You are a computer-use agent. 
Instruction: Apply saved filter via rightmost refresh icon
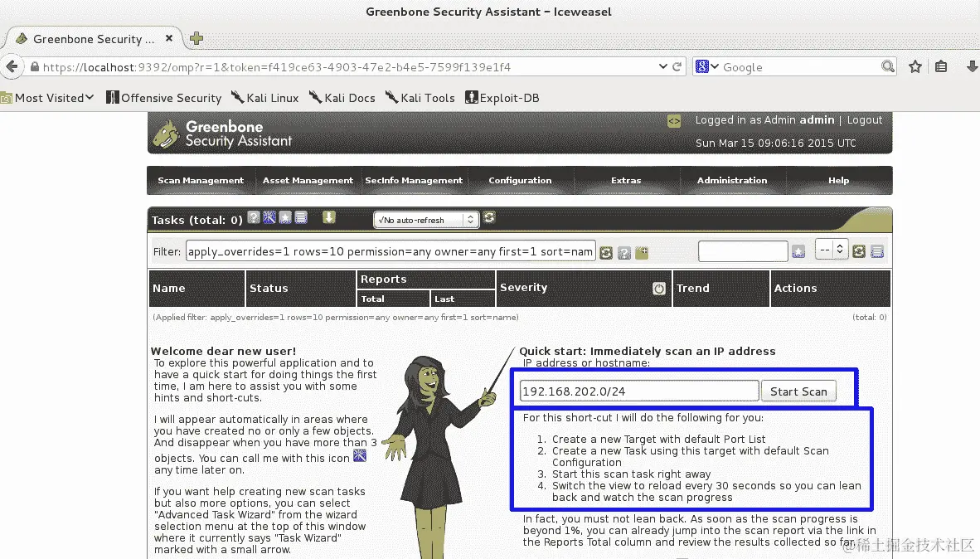pos(859,250)
